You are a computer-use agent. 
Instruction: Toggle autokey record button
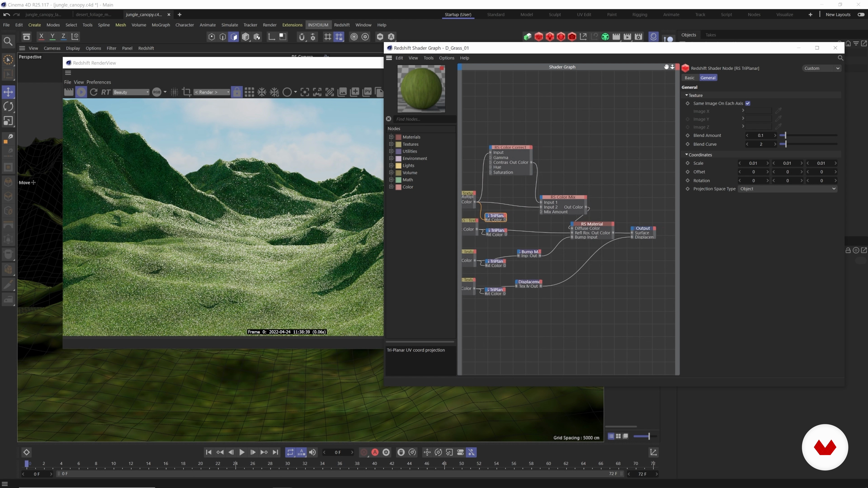pyautogui.click(x=375, y=452)
